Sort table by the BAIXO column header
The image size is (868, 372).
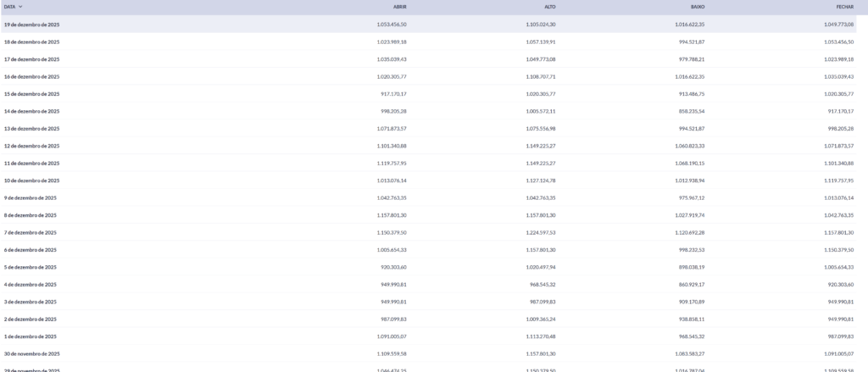(x=697, y=6)
